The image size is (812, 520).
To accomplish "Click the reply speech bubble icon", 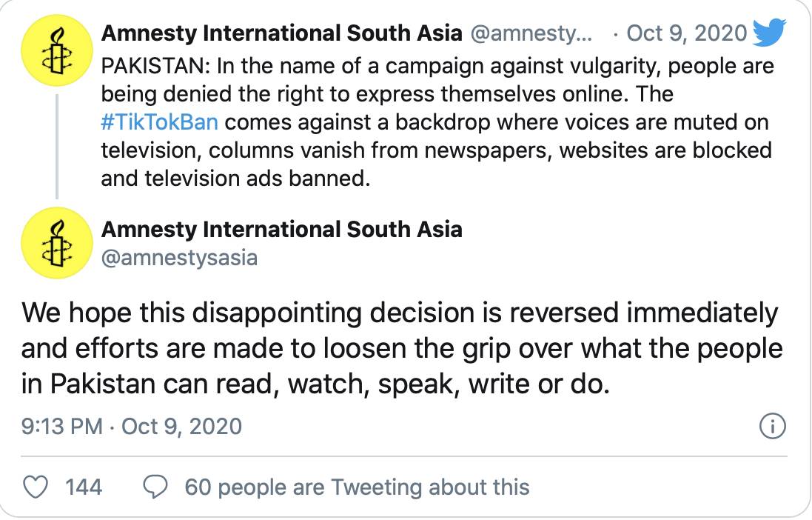I will coord(155,487).
